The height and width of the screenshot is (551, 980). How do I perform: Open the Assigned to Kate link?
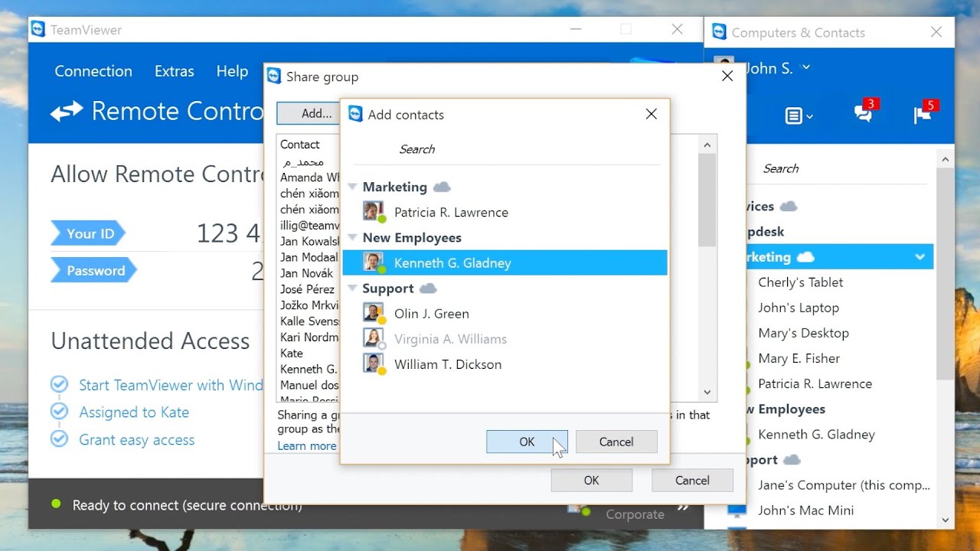click(134, 412)
